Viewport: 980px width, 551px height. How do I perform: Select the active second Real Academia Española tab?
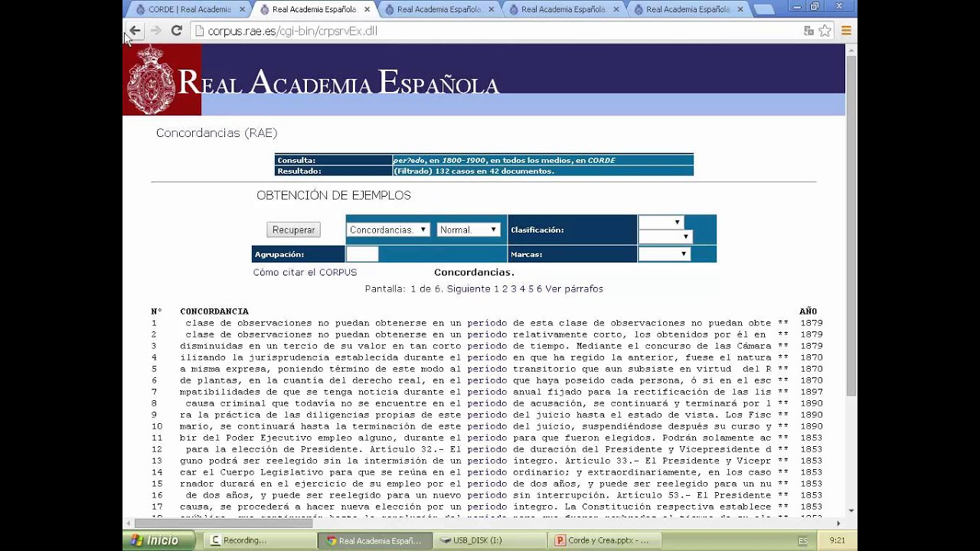pyautogui.click(x=314, y=10)
